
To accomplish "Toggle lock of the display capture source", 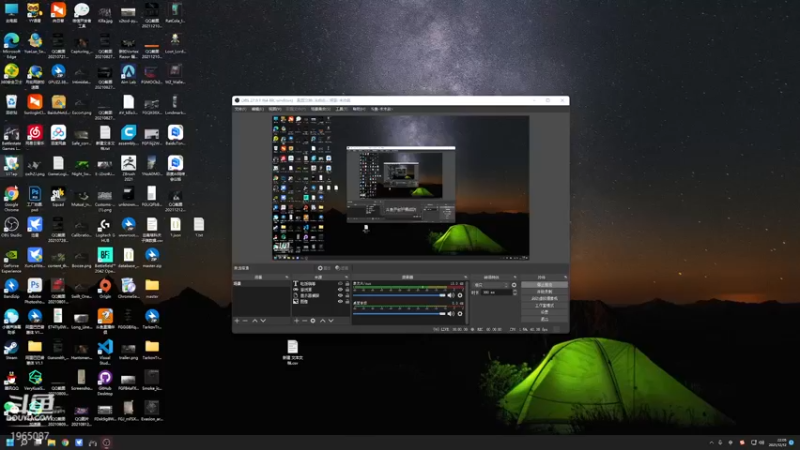I will point(347,295).
